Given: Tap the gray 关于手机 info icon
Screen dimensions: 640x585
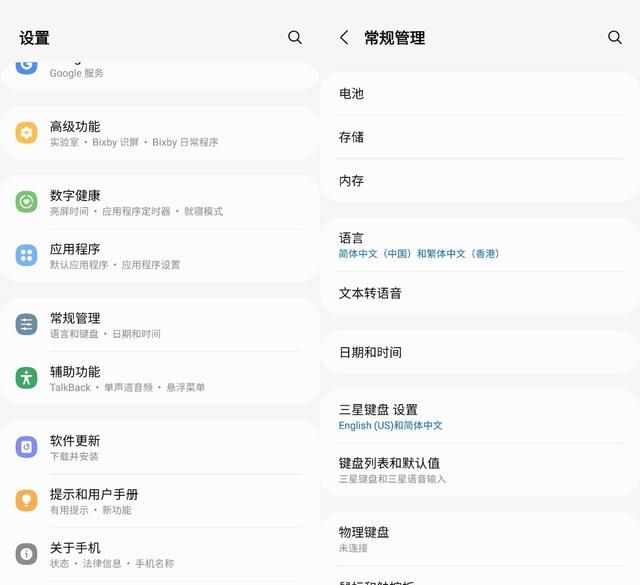Looking at the screenshot, I should [x=27, y=554].
